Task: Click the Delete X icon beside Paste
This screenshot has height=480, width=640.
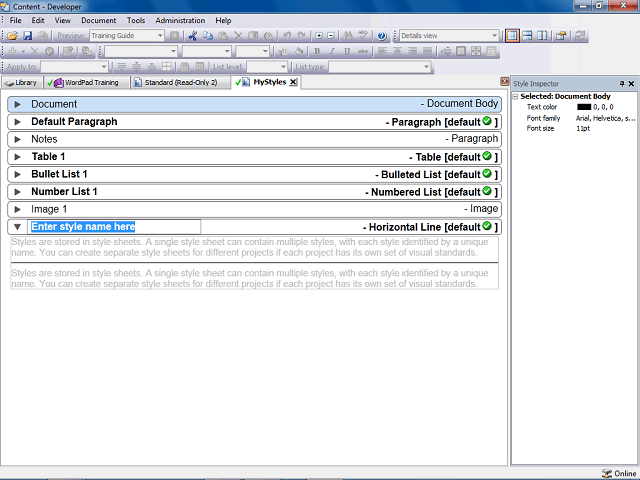Action: point(238,36)
